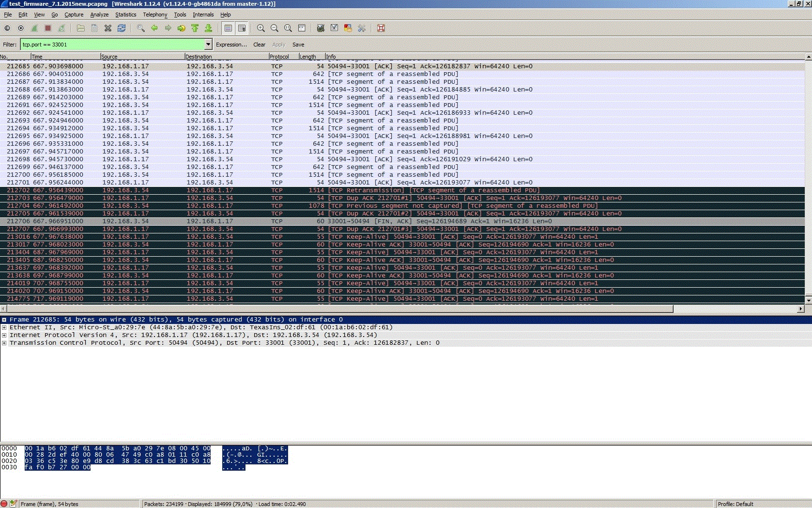Click the expert info red circle icon

point(4,504)
